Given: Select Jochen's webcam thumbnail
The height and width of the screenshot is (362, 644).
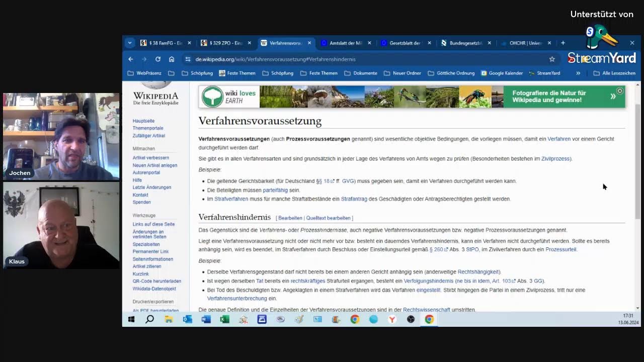Looking at the screenshot, I should [61, 136].
